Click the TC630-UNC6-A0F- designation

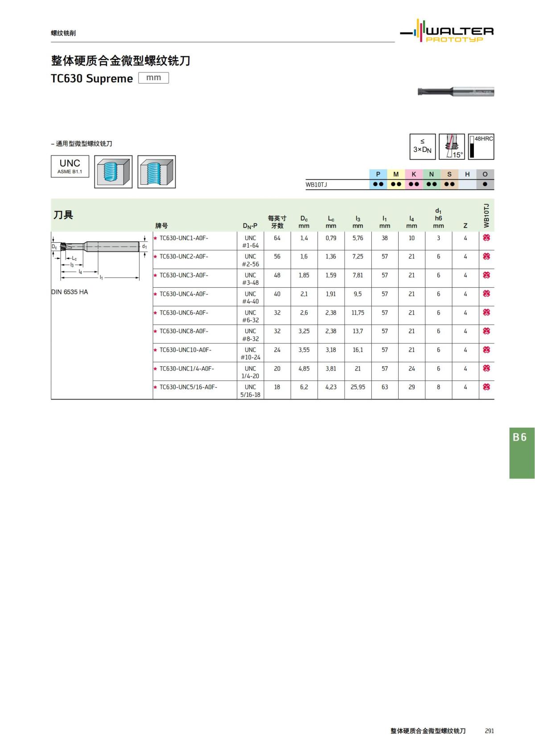pos(184,313)
